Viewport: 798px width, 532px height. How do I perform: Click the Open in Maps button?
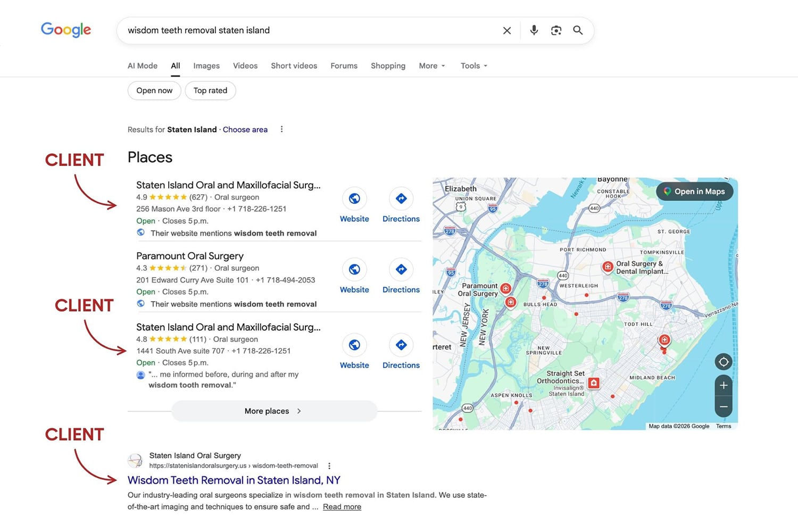tap(694, 192)
